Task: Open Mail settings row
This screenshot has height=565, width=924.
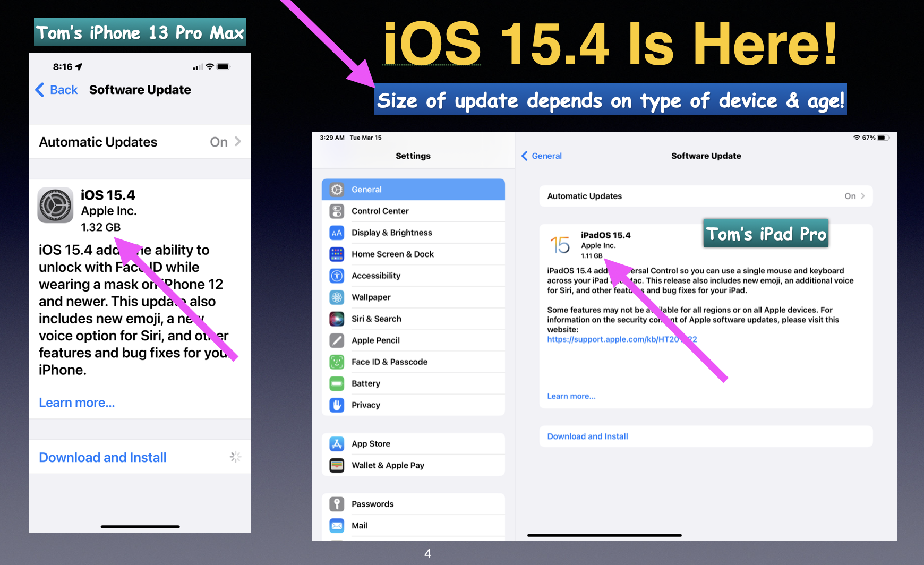Action: (x=413, y=526)
